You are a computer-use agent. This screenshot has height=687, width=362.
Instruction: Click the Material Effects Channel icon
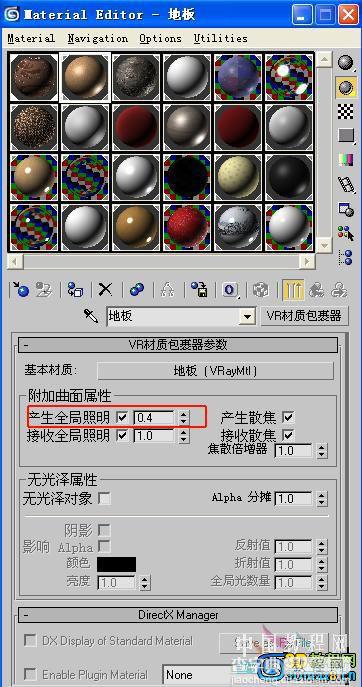coord(230,290)
